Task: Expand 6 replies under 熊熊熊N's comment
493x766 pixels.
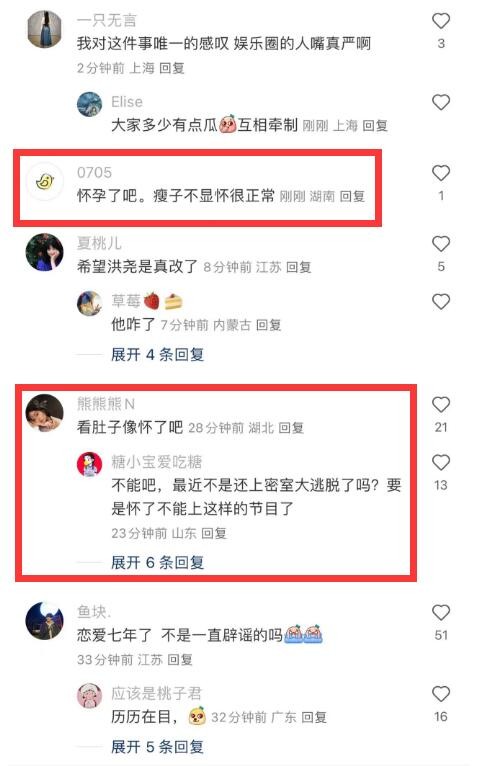Action: point(157,562)
